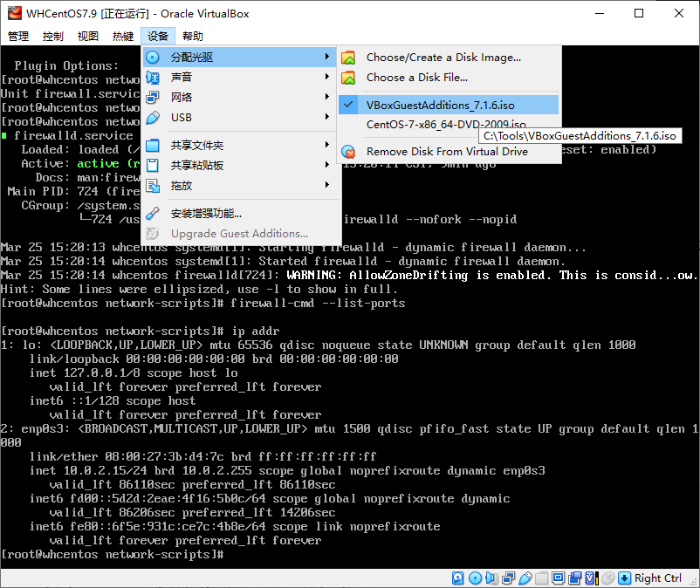Click the USB device icon in status bar
The width and height of the screenshot is (700, 588).
click(x=525, y=578)
